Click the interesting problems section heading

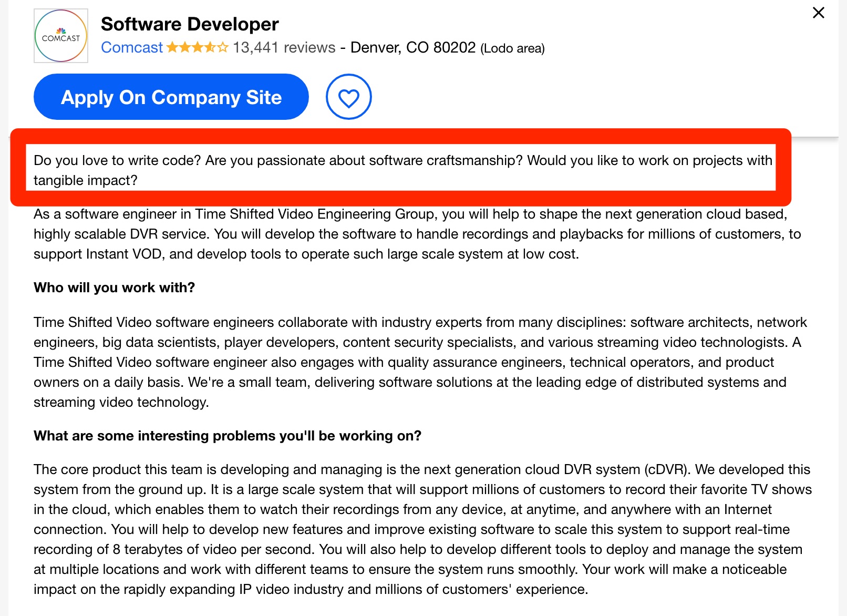[x=228, y=436]
